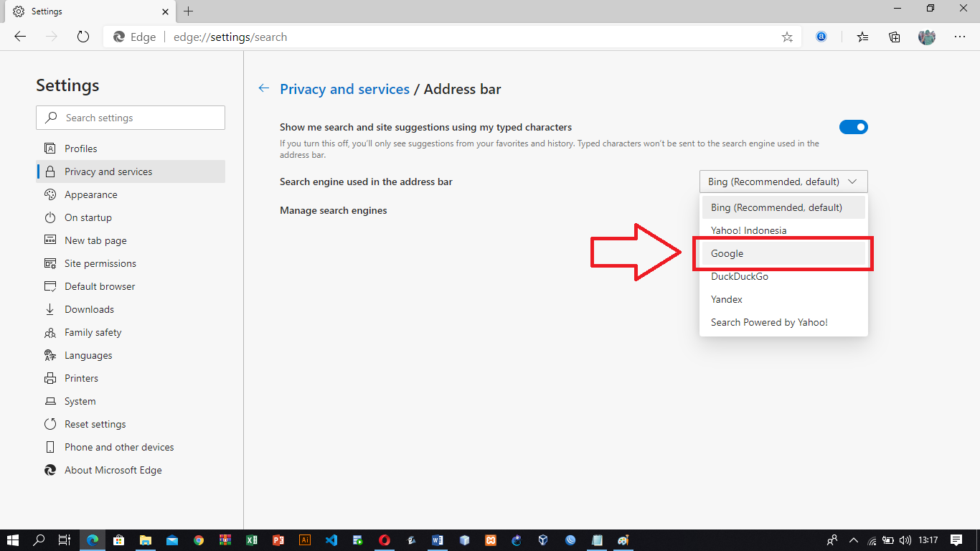Open Printers settings

(x=131, y=378)
